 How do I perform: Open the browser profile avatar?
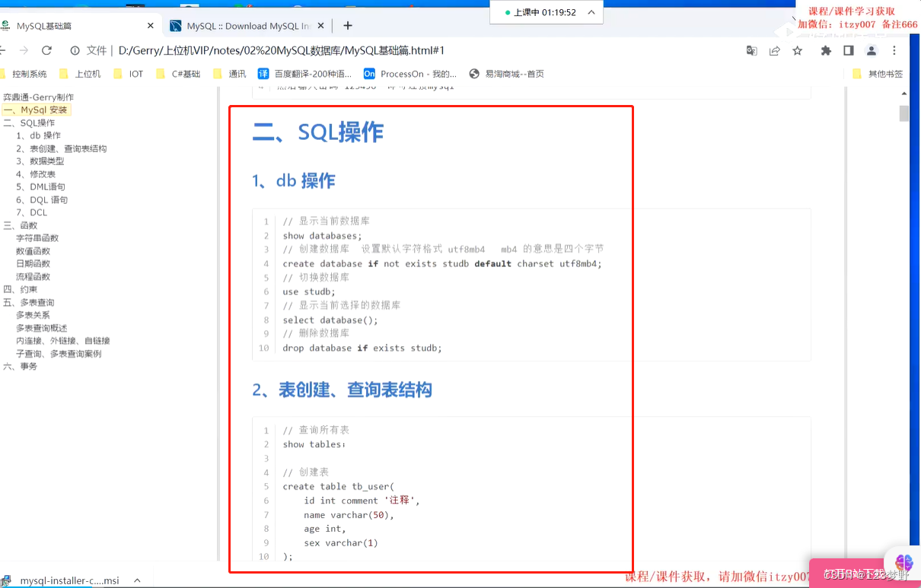870,50
